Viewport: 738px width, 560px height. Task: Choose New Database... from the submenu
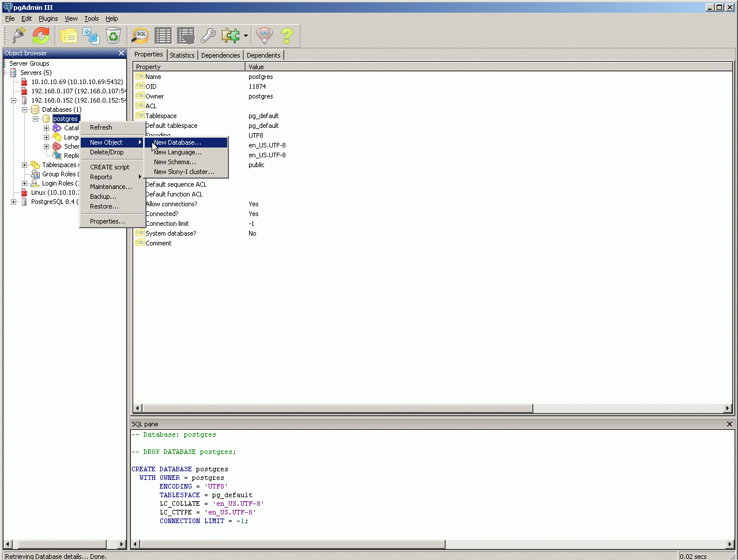(x=186, y=142)
